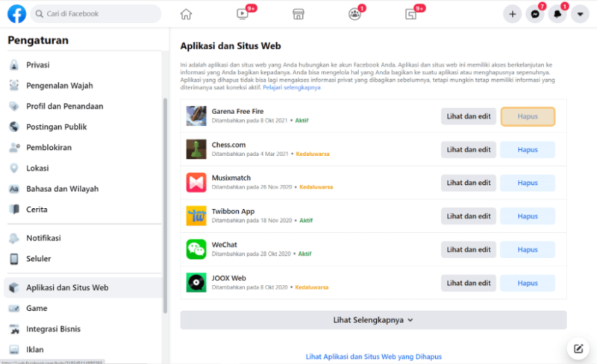597x364 pixels.
Task: Open Lihat Aplikasi dan Situs Web yang Dihapus
Action: coord(374,357)
